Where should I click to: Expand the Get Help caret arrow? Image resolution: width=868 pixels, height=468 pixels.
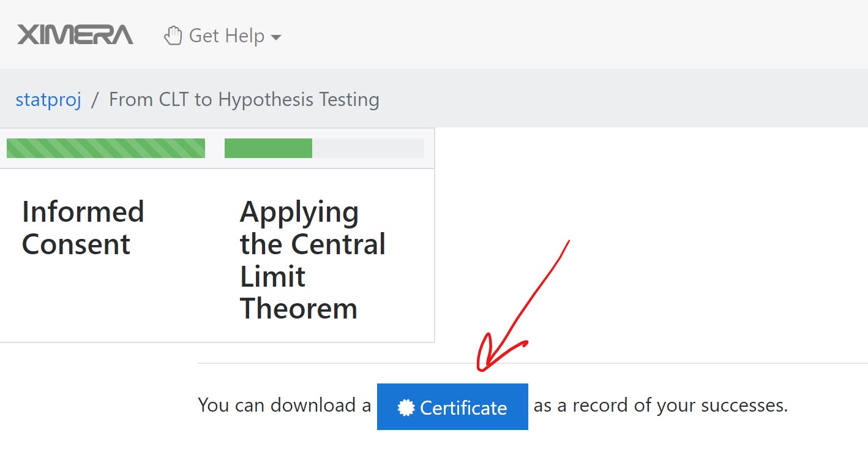tap(276, 37)
